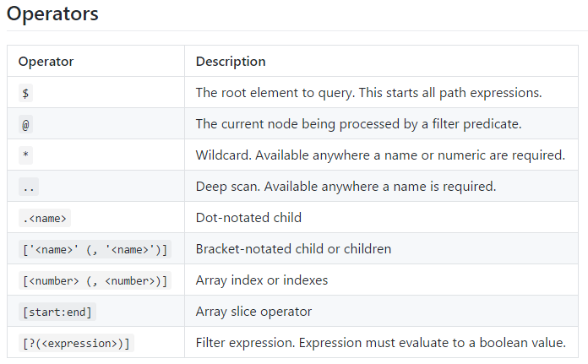Viewport: 588px width, 364px height.
Task: Click the [start:end] slice operator code
Action: 57,312
